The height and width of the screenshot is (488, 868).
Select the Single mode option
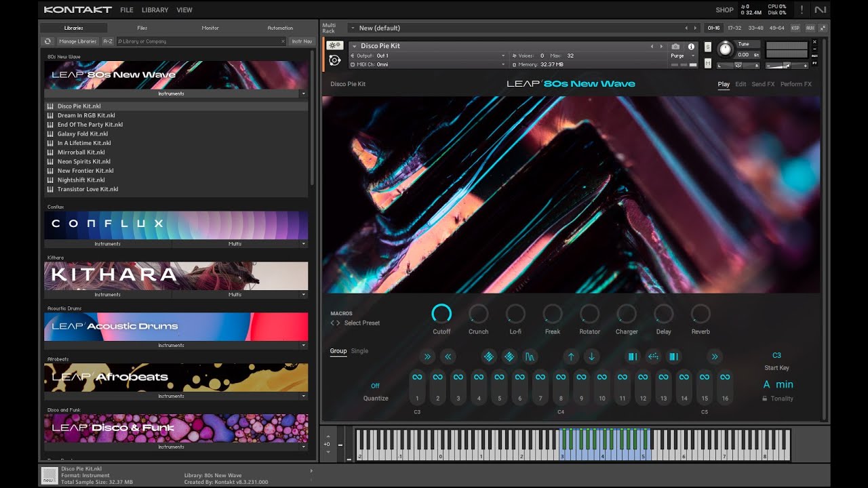coord(359,351)
